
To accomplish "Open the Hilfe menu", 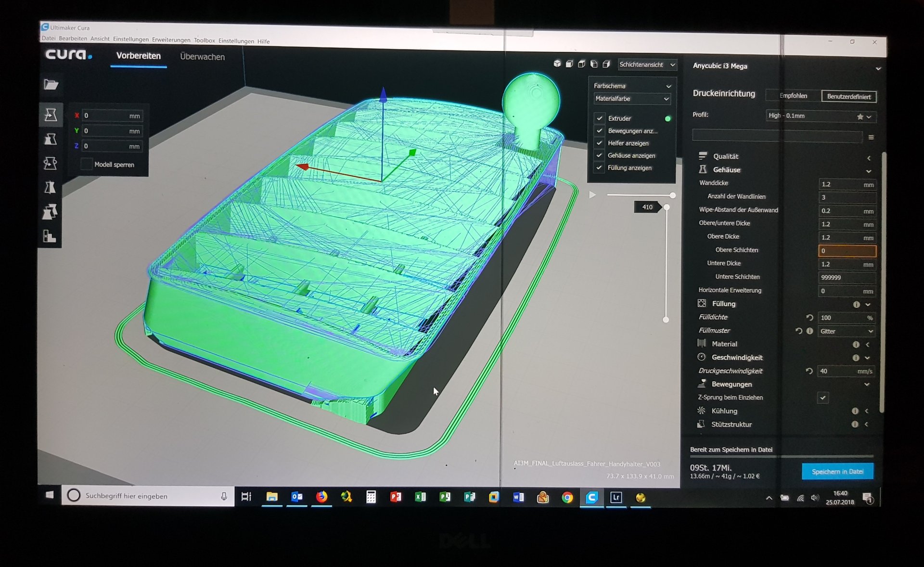I will (264, 41).
